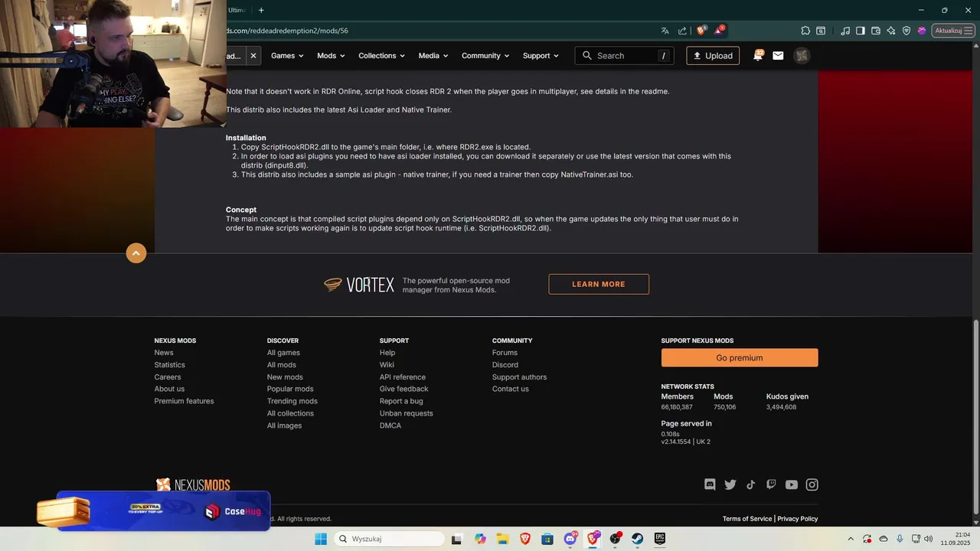980x551 pixels.
Task: Expand the Mods dropdown menu
Action: tap(331, 56)
